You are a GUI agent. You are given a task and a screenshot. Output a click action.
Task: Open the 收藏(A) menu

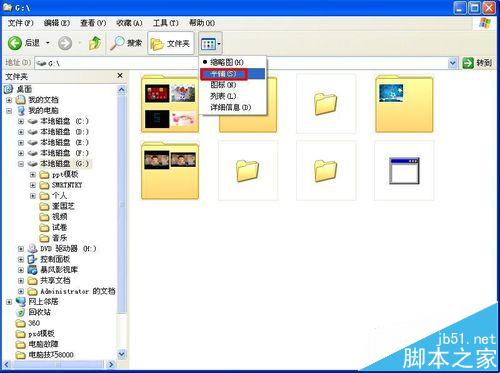point(129,23)
